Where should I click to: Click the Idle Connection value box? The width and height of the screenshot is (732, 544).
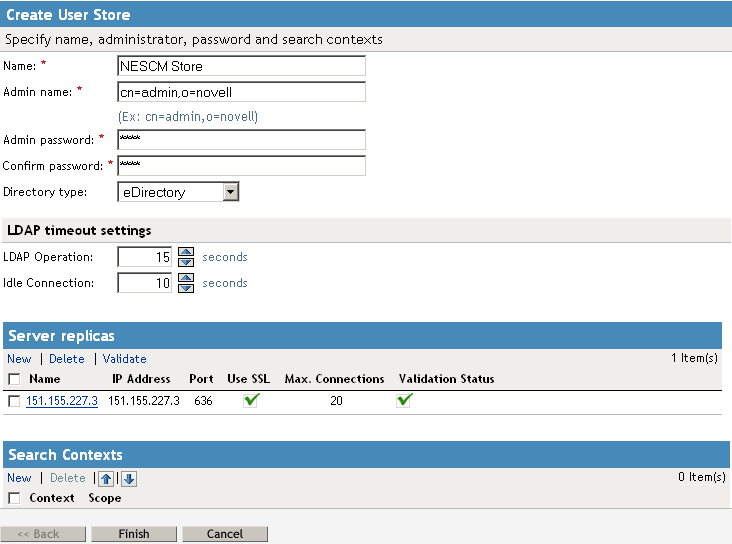tap(145, 283)
